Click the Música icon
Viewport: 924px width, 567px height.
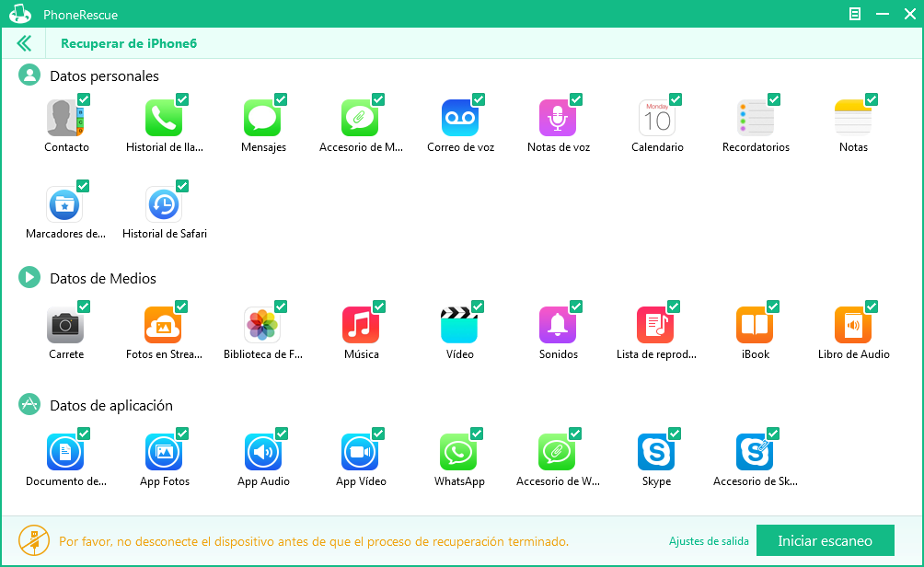pyautogui.click(x=361, y=325)
